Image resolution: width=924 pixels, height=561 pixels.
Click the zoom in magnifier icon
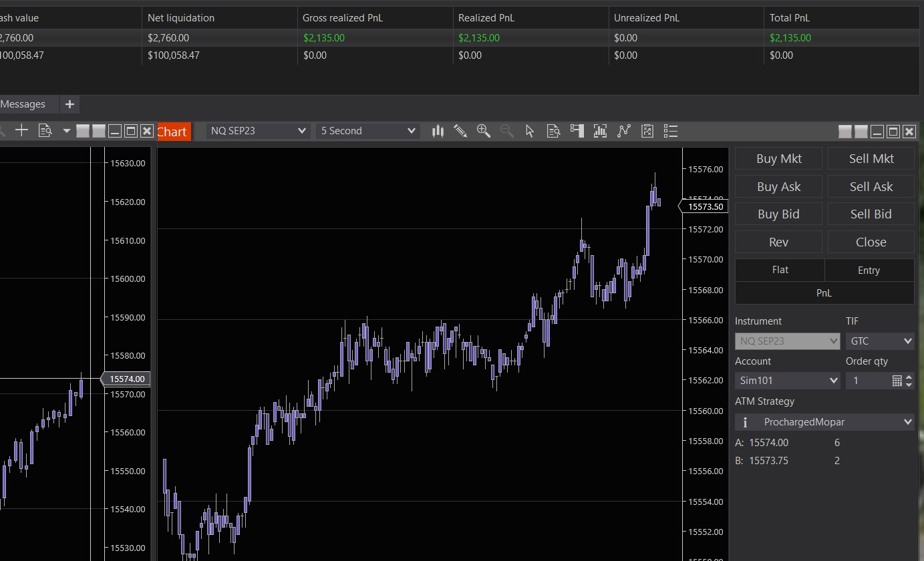coord(484,131)
